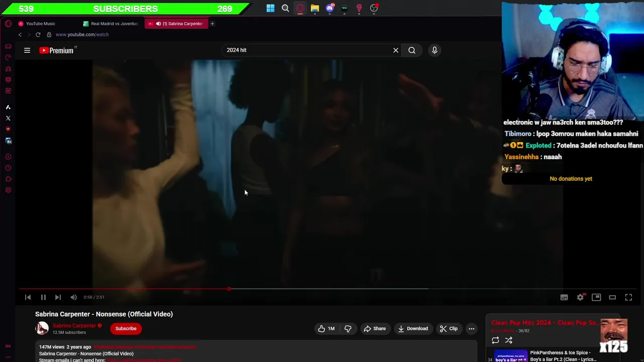Open the pink map-pin taskbar app
This screenshot has height=362, width=644.
coord(359,8)
